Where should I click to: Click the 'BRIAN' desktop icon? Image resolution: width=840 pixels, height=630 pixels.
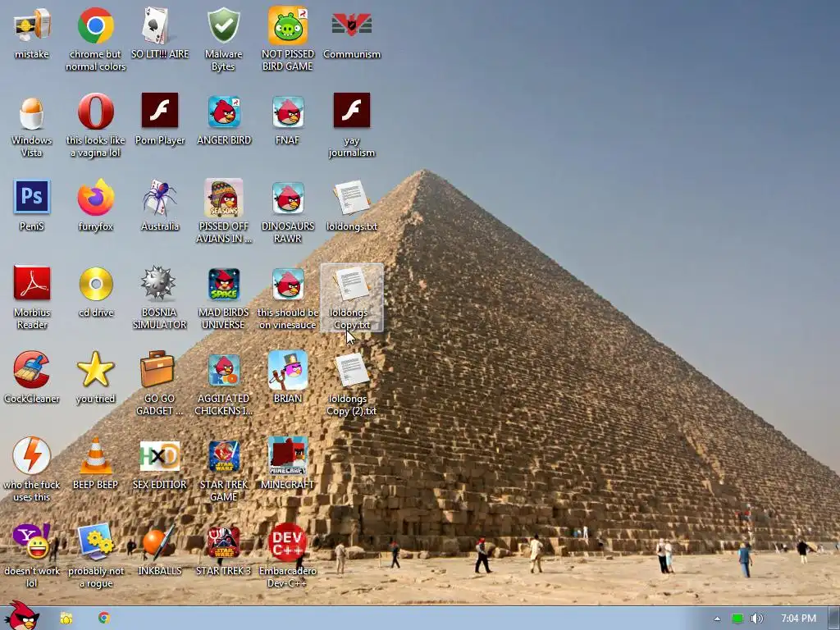click(288, 370)
